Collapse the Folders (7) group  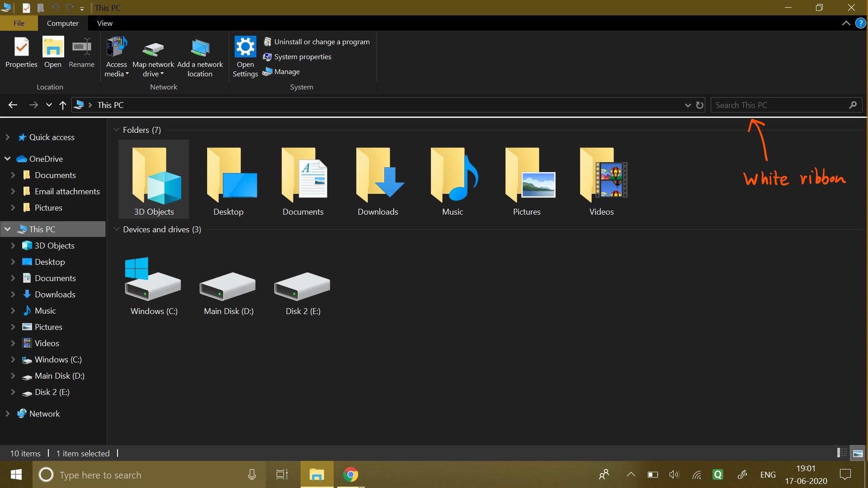pyautogui.click(x=116, y=130)
